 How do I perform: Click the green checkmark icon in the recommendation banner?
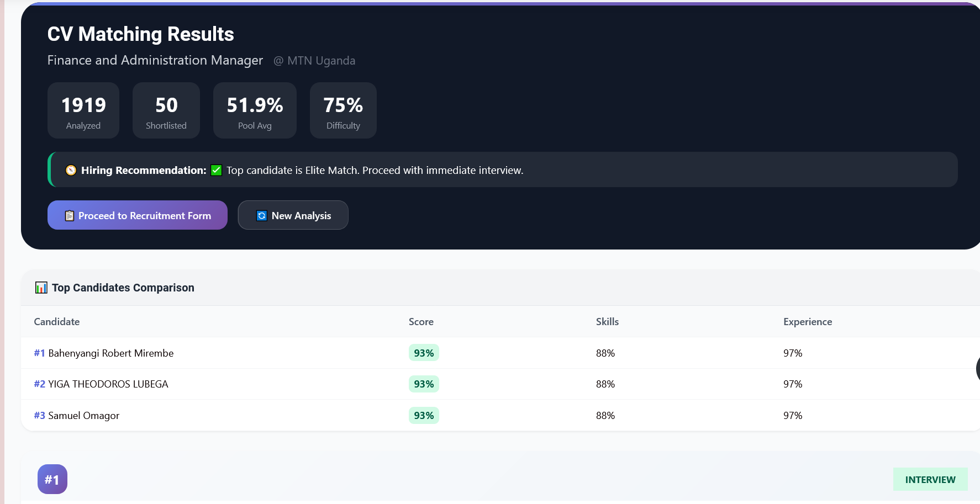217,170
